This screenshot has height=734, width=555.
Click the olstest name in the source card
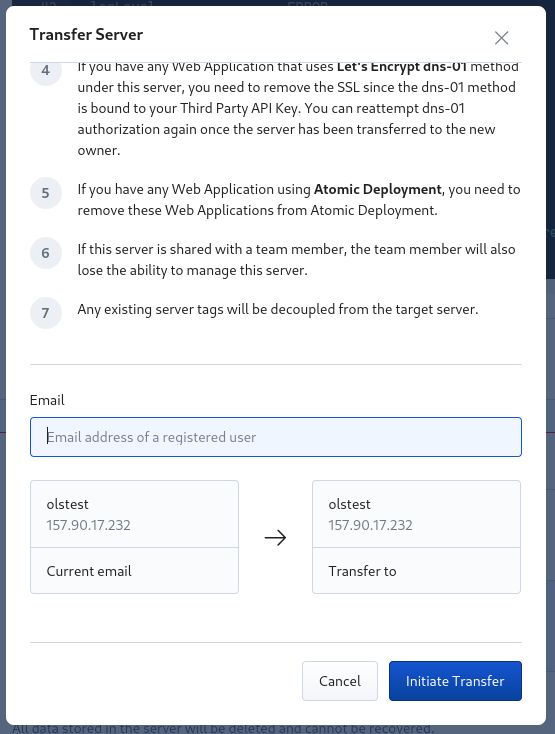pyautogui.click(x=67, y=504)
